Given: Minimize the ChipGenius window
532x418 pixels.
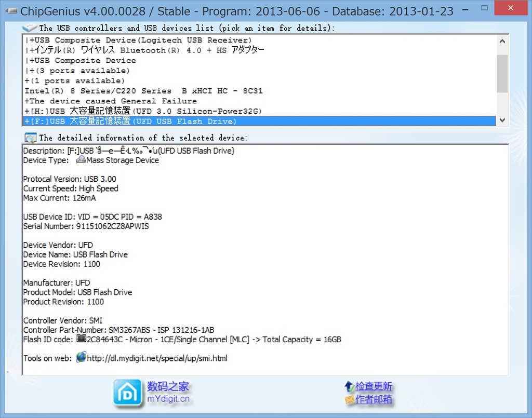Looking at the screenshot, I should [x=465, y=9].
